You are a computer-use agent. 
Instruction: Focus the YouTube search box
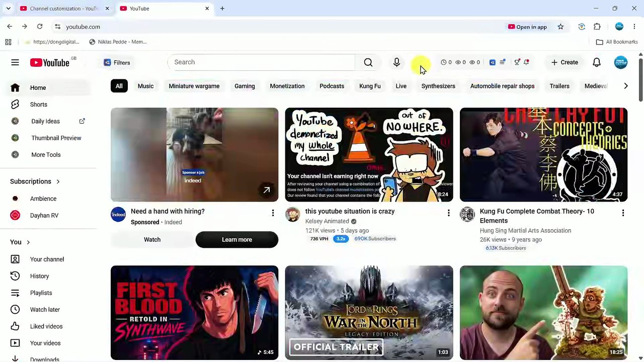(262, 62)
